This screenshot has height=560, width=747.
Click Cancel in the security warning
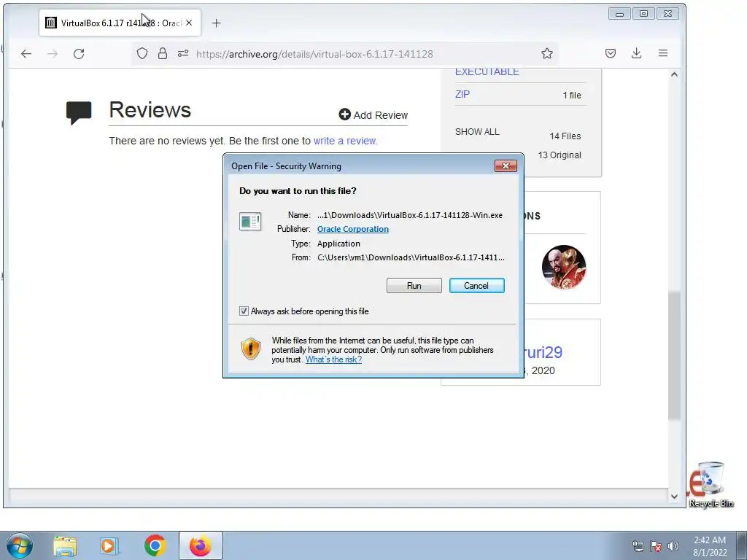point(476,286)
